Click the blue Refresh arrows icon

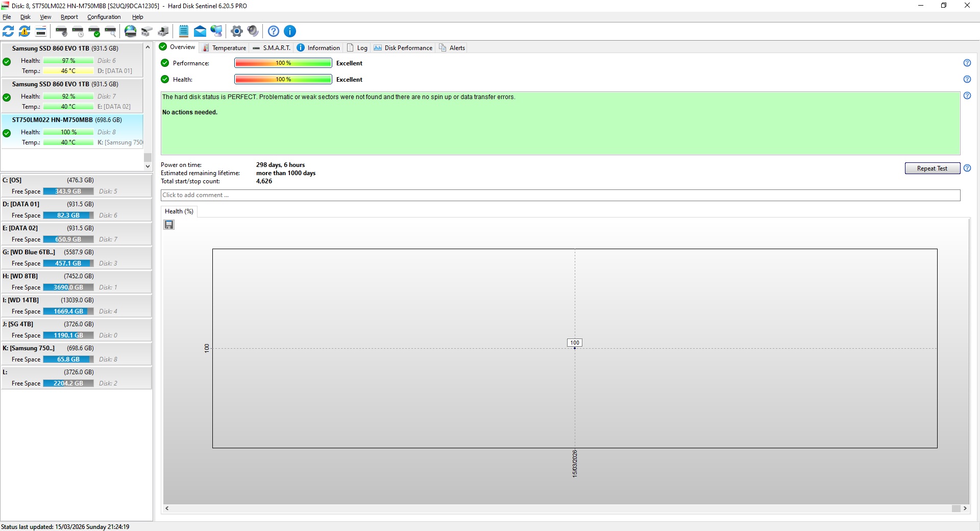tap(8, 31)
